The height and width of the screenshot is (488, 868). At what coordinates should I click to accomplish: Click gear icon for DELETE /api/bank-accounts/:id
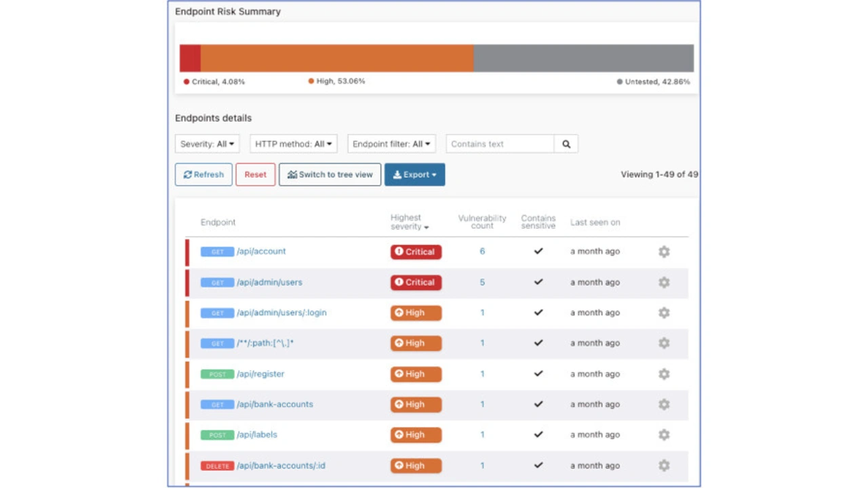[664, 466]
